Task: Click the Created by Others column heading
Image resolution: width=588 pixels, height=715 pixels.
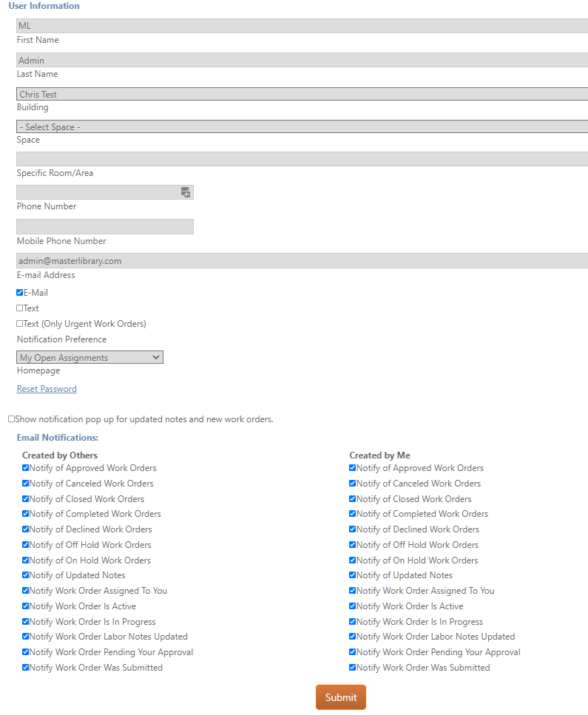Action: 60,455
